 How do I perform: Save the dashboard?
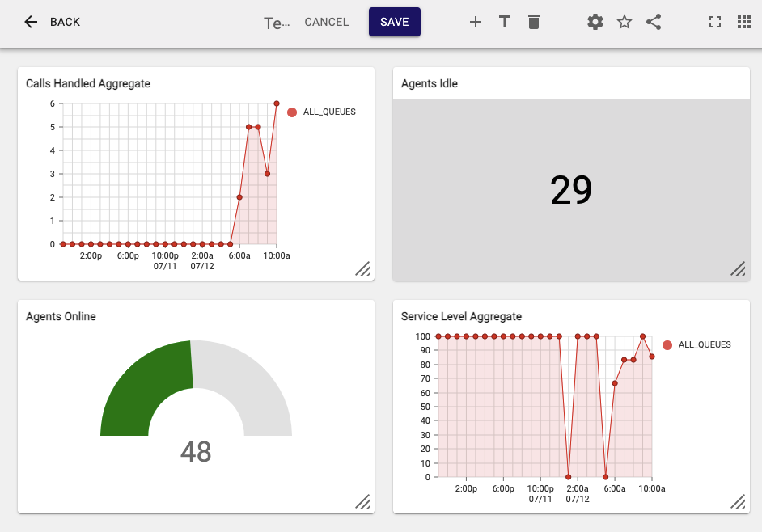point(395,22)
